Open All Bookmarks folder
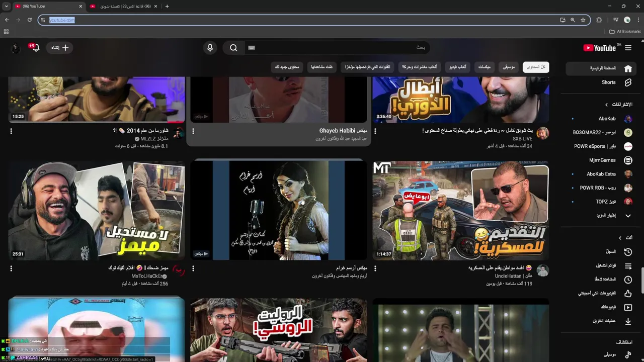This screenshot has height=362, width=644. (625, 32)
